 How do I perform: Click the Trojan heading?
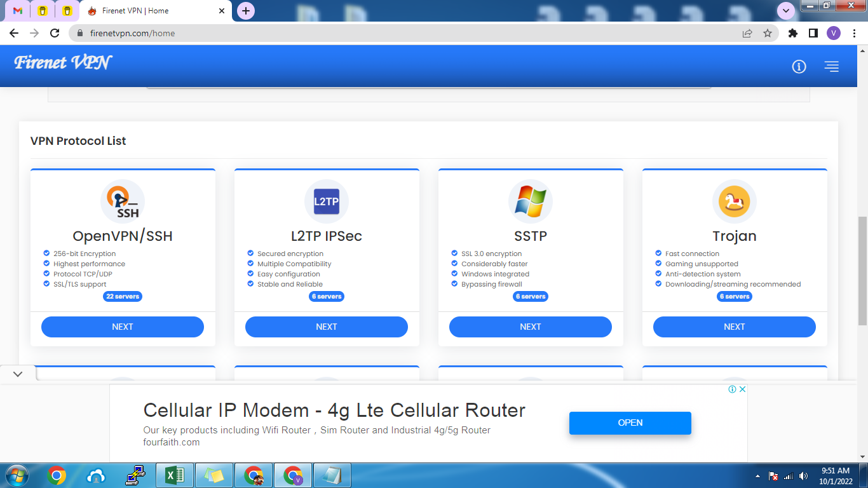(x=735, y=236)
